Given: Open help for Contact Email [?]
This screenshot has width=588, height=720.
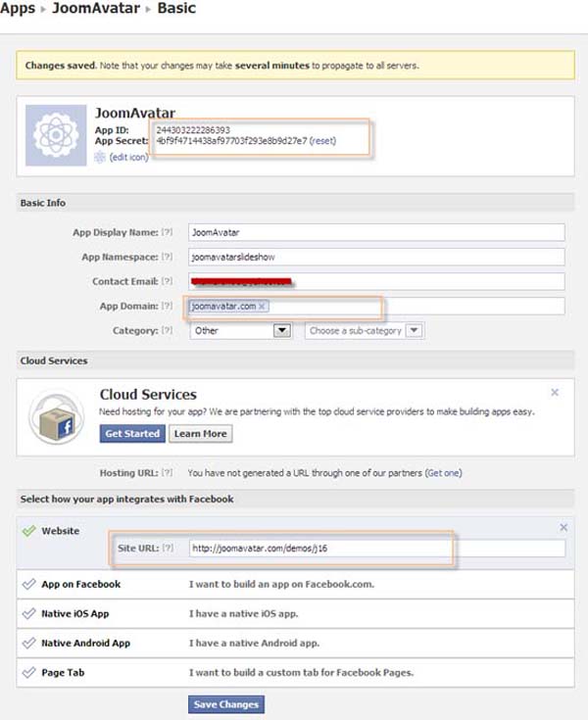Looking at the screenshot, I should pos(167,281).
